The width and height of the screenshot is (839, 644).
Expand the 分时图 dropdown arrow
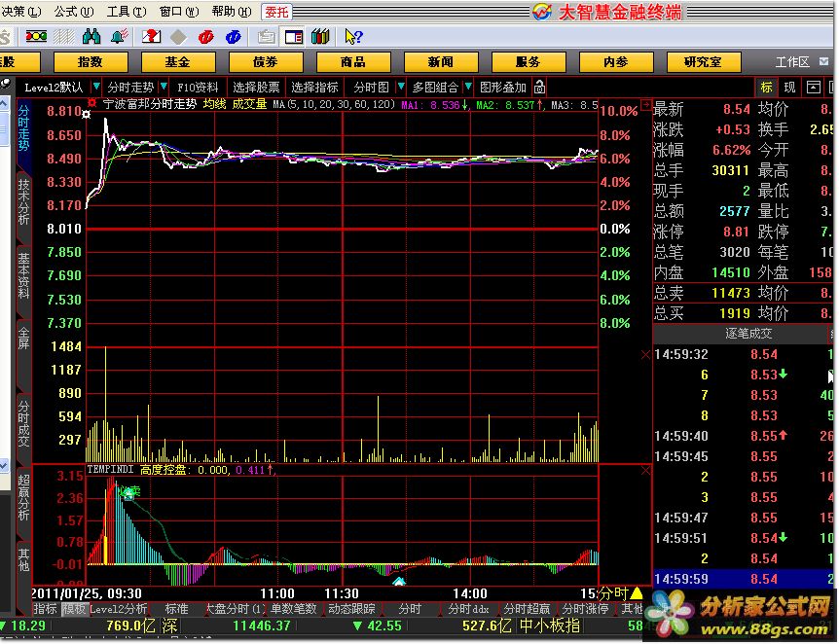click(x=401, y=87)
